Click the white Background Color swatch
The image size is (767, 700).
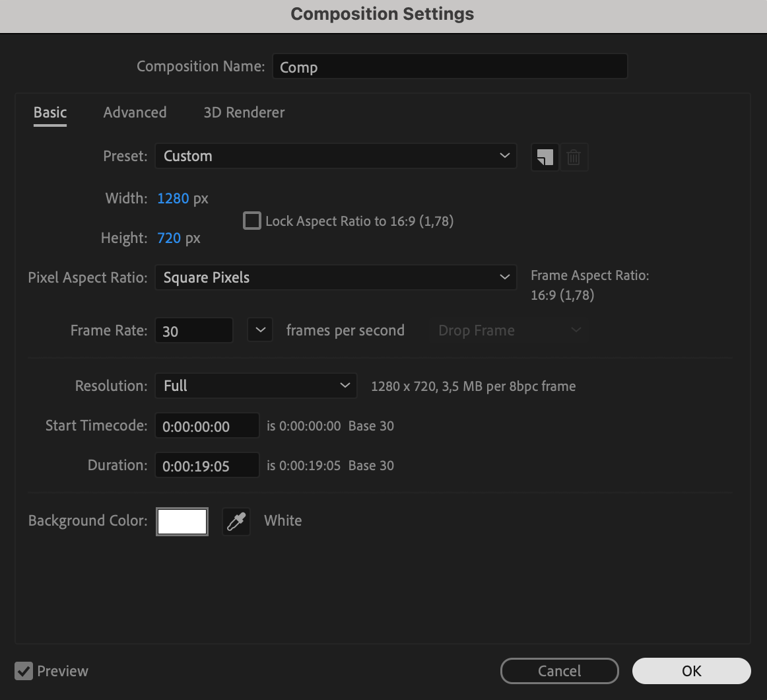coord(182,521)
